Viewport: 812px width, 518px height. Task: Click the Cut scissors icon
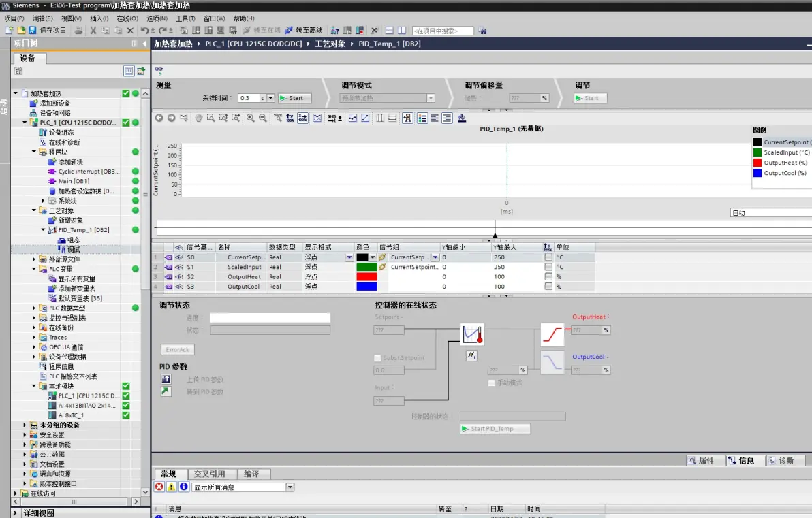pos(93,31)
